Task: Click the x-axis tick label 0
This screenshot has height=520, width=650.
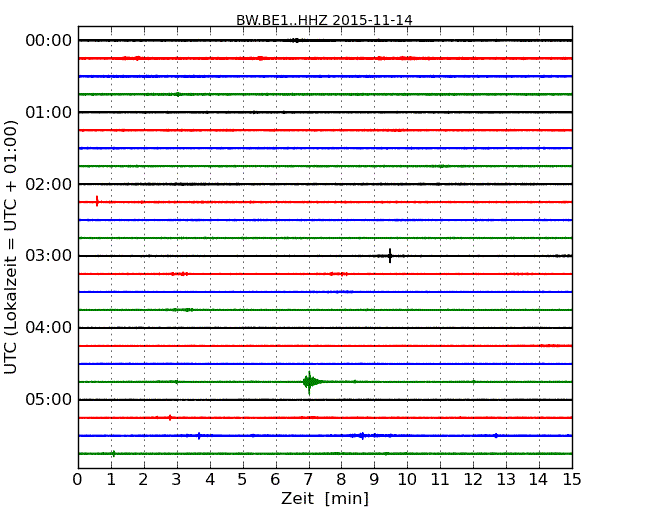Action: tap(78, 480)
